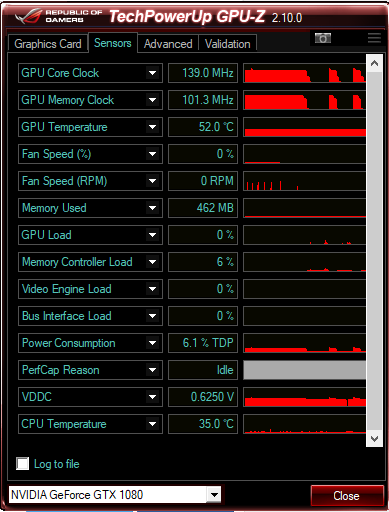
Task: Click the Republic of Gamers logo
Action: coord(58,16)
